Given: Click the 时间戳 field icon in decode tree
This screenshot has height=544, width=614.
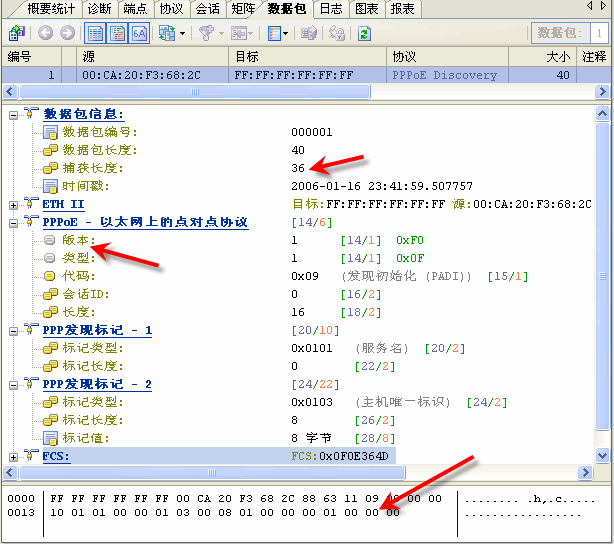Looking at the screenshot, I should coord(51,186).
